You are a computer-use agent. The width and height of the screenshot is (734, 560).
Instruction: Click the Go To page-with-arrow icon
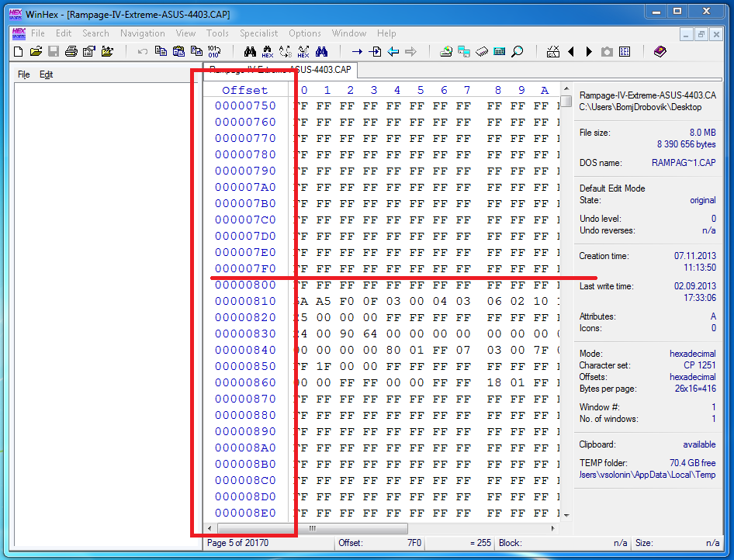click(375, 51)
